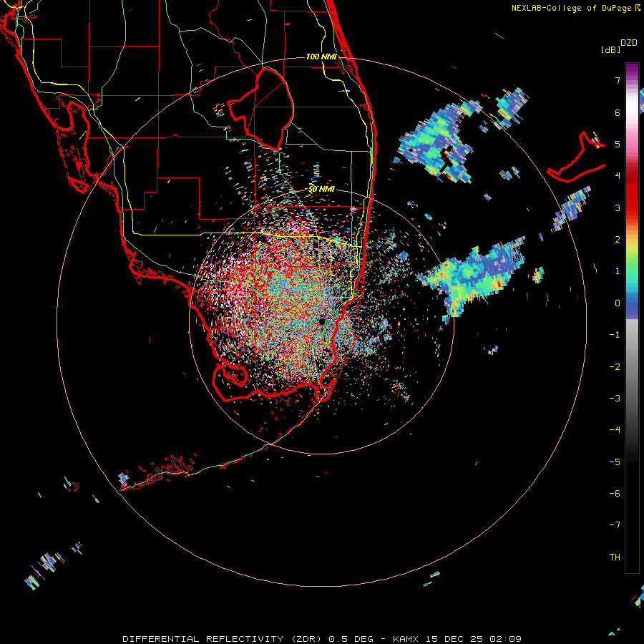
Task: Click the 4 value on color scale
Action: pos(618,176)
